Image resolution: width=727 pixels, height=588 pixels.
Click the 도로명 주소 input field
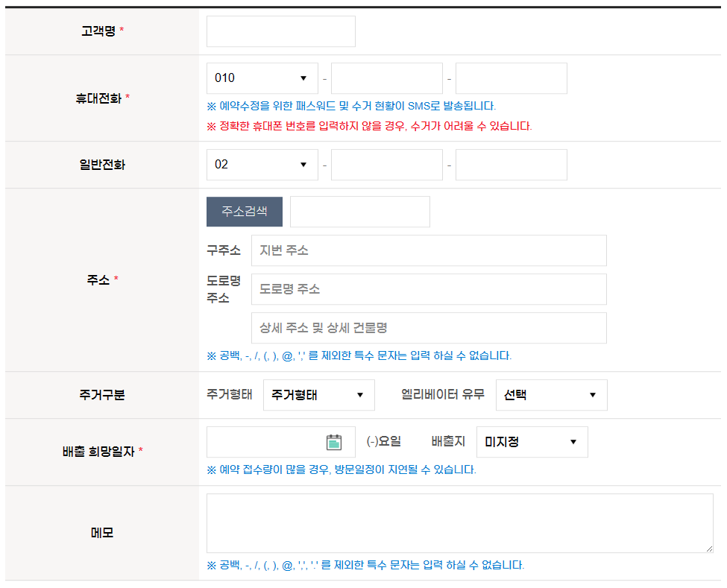coord(429,289)
